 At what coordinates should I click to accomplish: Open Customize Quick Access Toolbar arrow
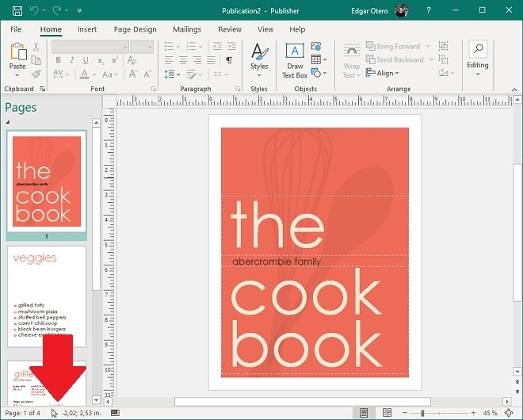(x=79, y=10)
